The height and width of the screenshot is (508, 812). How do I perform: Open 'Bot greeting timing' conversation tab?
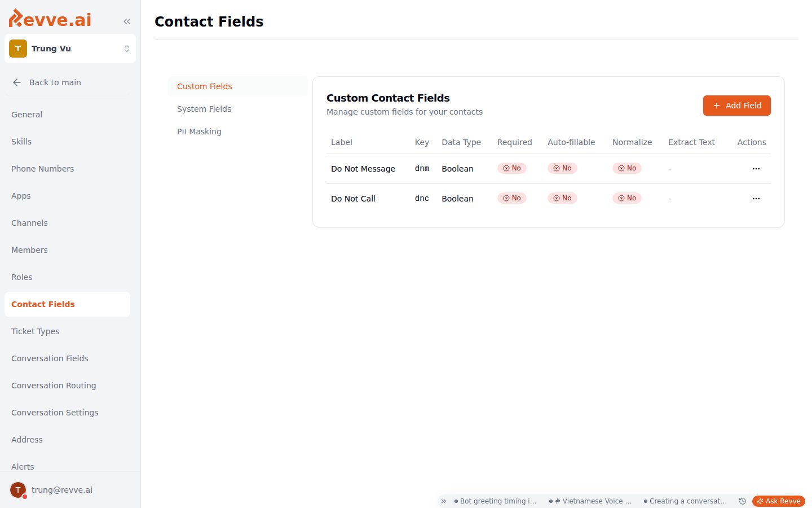(496, 501)
